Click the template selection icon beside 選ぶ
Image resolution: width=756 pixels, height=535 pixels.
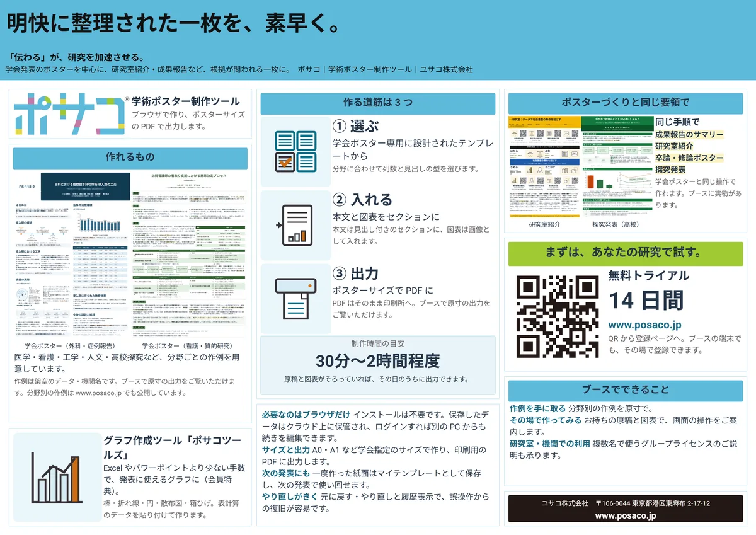pos(295,151)
